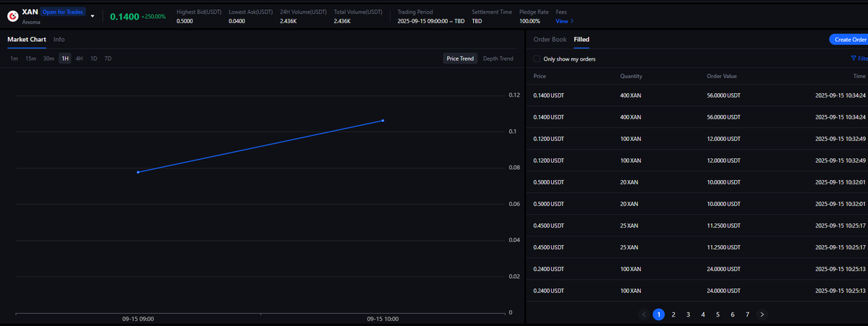
Task: Click the Highest Bid value 0.5000
Action: coord(185,21)
